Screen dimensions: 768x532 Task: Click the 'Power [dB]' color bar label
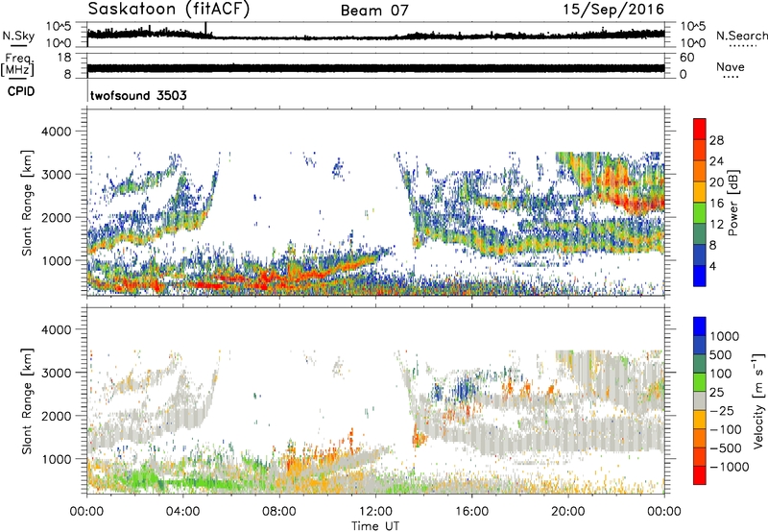pos(732,203)
